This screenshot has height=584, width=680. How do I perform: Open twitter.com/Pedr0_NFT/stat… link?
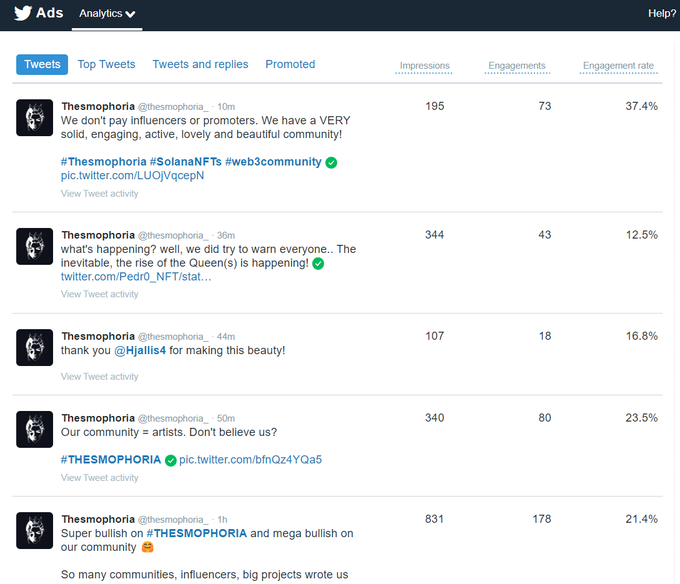click(136, 277)
